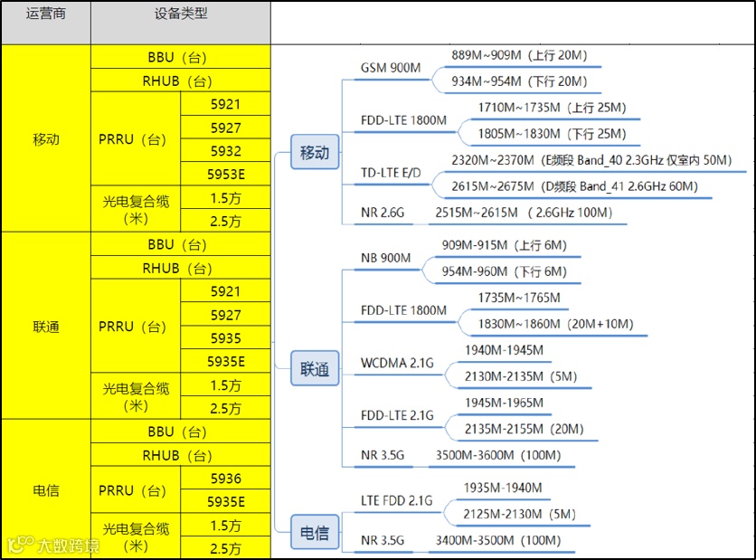Click 2135M-2155M (20M) entry
The height and width of the screenshot is (560, 756).
pos(524,429)
